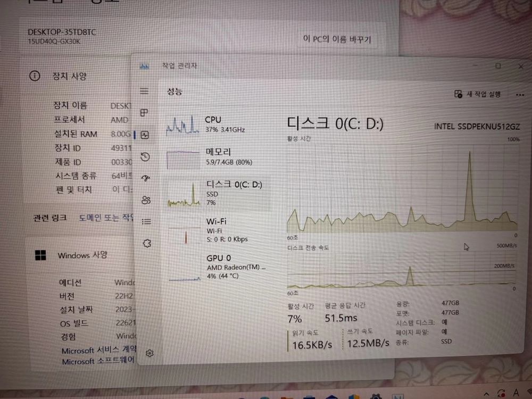532x399 pixels.
Task: Click the 설치된 RAM row label
Action: pos(76,134)
